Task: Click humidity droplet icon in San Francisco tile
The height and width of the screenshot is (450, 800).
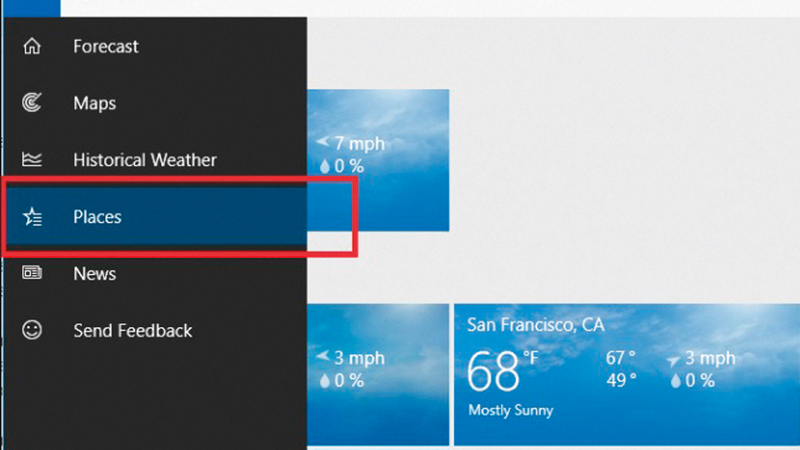Action: [677, 380]
